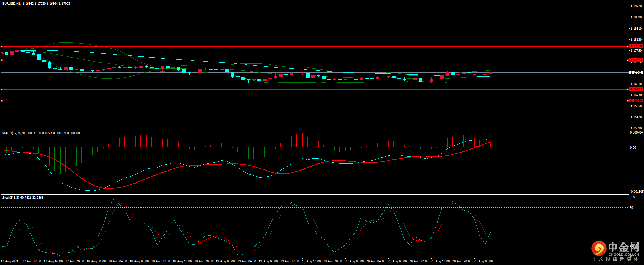Click the white 1.17003 current price tag
Viewport: 644px width, 265px height.
(x=636, y=72)
